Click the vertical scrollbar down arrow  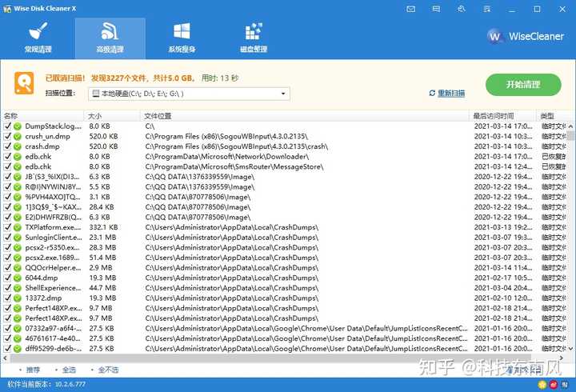click(570, 348)
